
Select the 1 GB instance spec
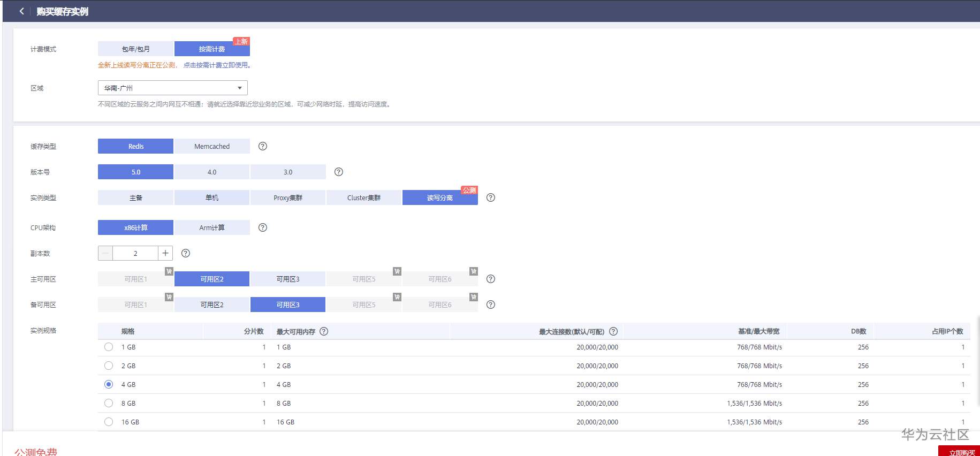click(109, 347)
